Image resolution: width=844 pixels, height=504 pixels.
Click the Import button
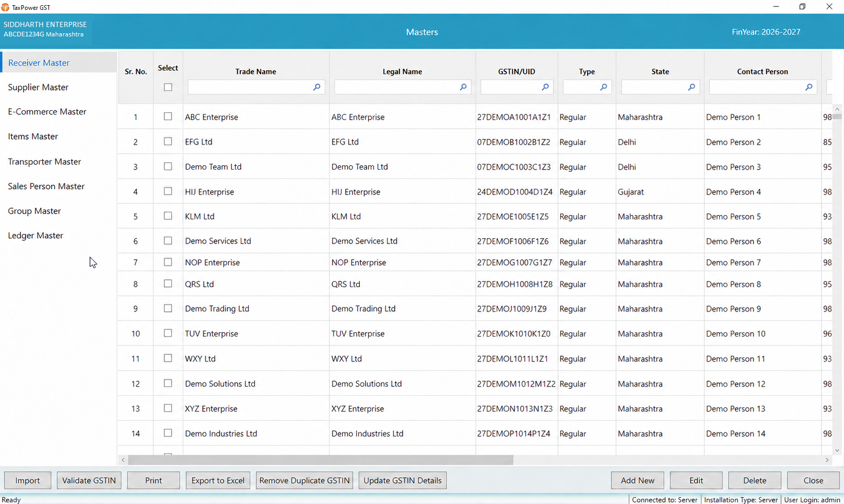click(x=28, y=480)
